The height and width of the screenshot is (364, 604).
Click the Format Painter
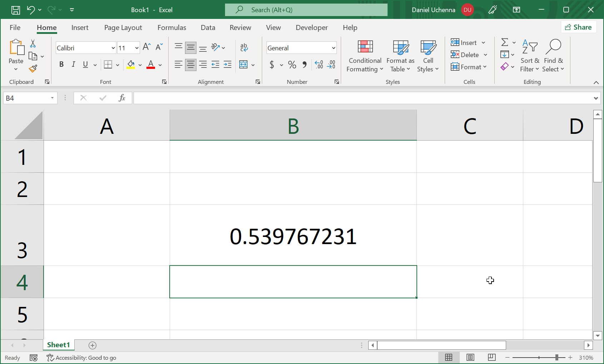point(33,69)
